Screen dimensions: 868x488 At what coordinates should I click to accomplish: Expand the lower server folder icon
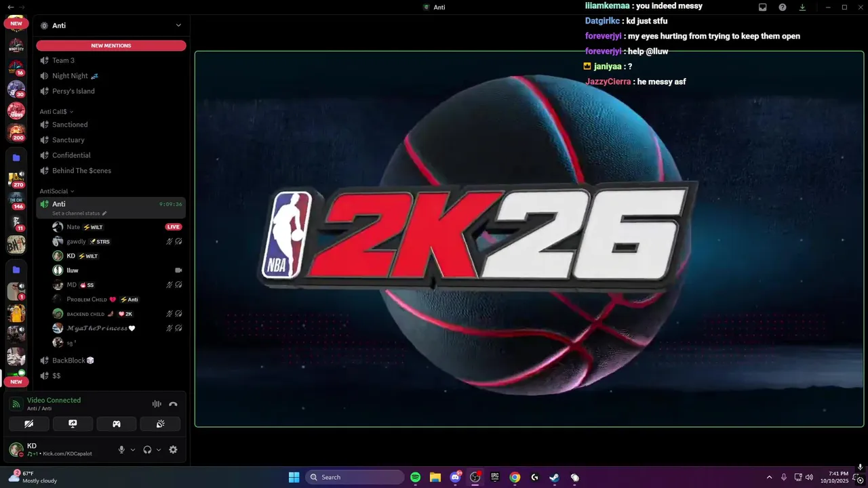point(16,270)
